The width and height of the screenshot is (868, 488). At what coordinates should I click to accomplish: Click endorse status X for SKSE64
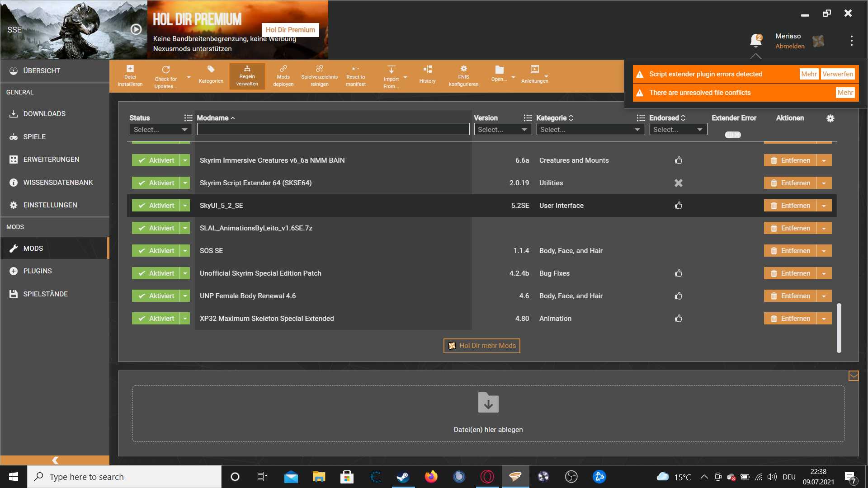(679, 183)
